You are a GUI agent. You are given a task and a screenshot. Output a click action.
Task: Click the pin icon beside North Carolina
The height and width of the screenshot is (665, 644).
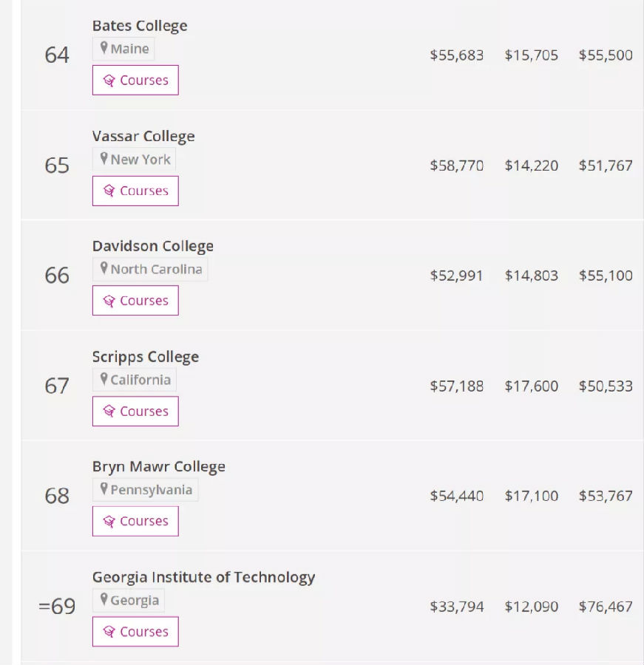(x=104, y=269)
